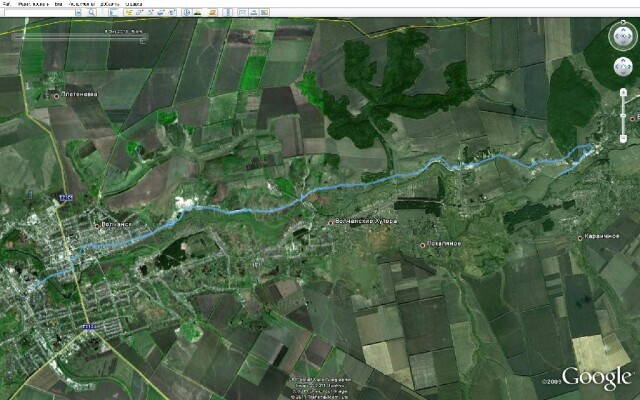Zoom in with the plus button on zoom slider
The height and width of the screenshot is (400, 640).
coord(623,92)
